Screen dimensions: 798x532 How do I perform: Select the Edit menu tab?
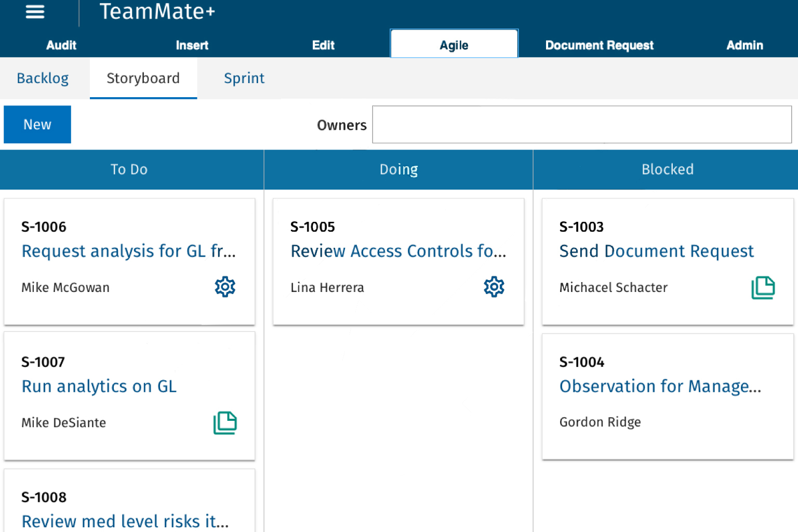323,45
